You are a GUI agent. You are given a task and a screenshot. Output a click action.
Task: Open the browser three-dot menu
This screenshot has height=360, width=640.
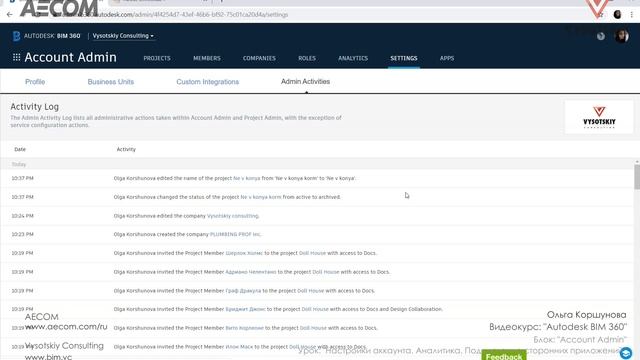coord(632,15)
